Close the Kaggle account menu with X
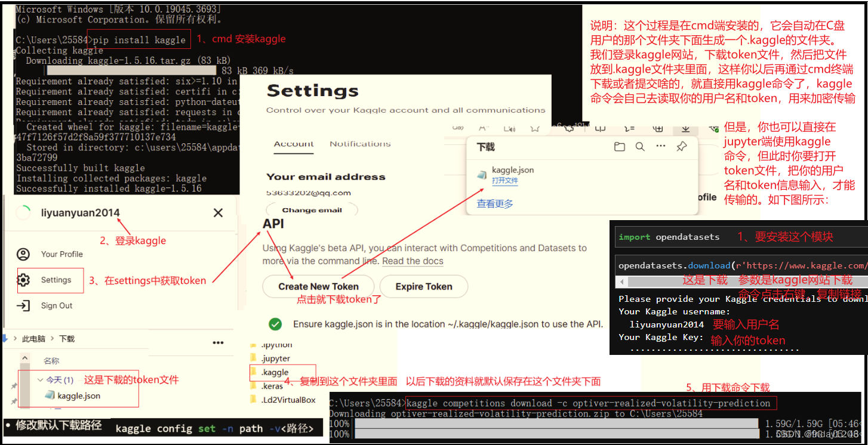 pos(218,213)
